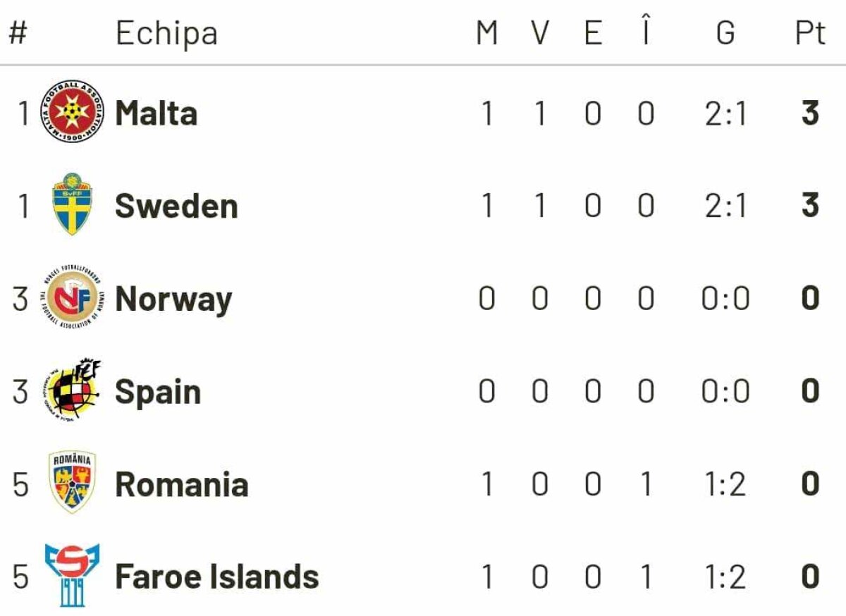Open the Sweden team name link
Image resolution: width=846 pixels, height=616 pixels.
[x=176, y=206]
